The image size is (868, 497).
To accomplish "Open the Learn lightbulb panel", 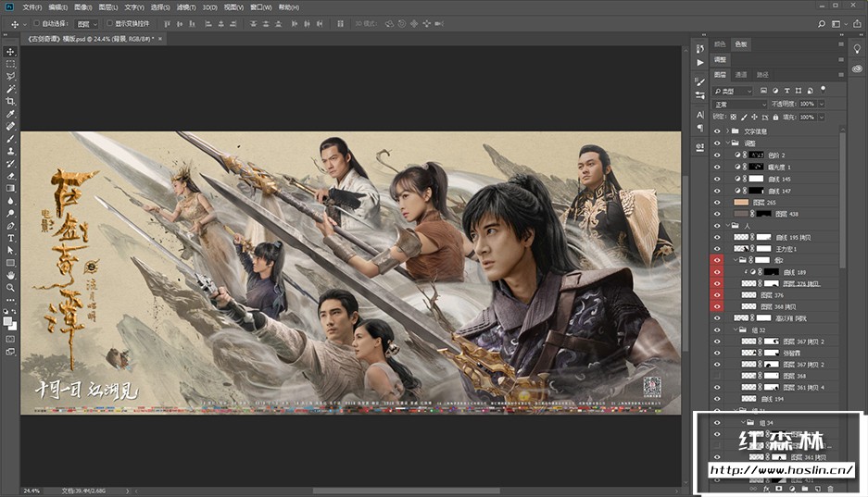I will coord(857,49).
